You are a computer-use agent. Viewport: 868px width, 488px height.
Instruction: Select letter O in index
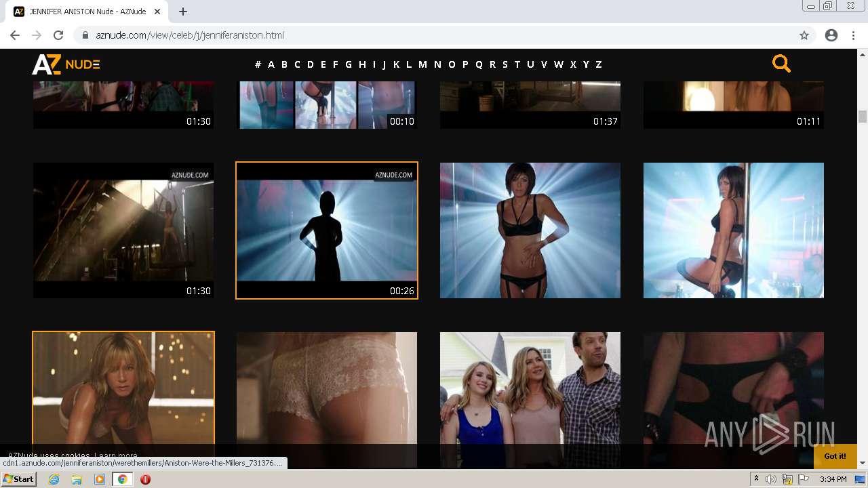pos(452,64)
